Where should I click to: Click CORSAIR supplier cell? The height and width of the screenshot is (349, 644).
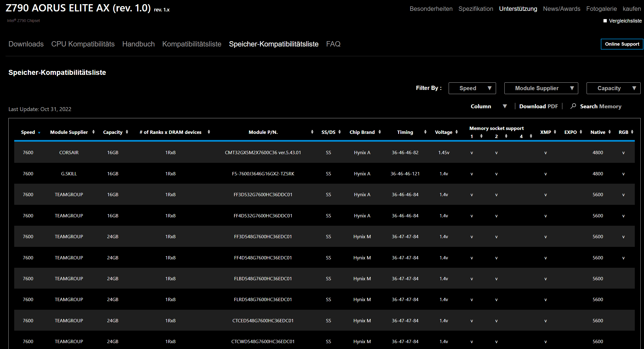(x=69, y=153)
